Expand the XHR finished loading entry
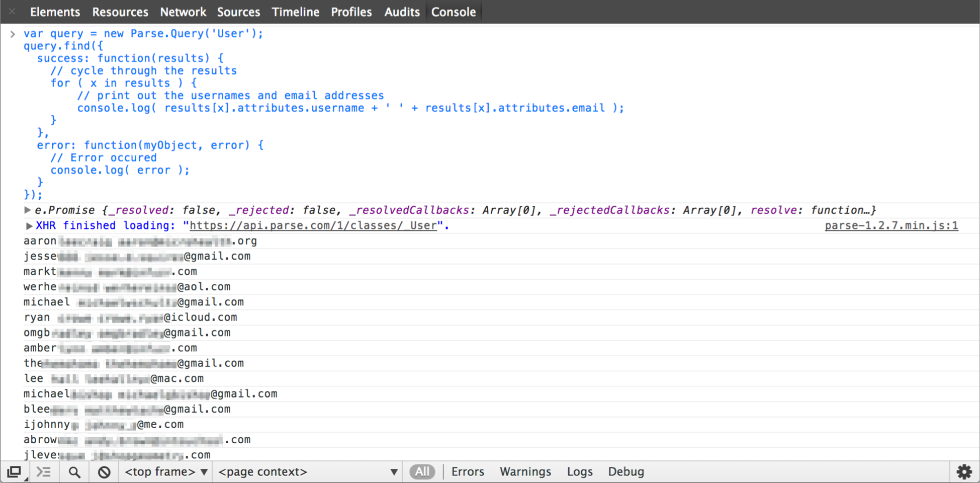This screenshot has width=980, height=483. point(29,226)
